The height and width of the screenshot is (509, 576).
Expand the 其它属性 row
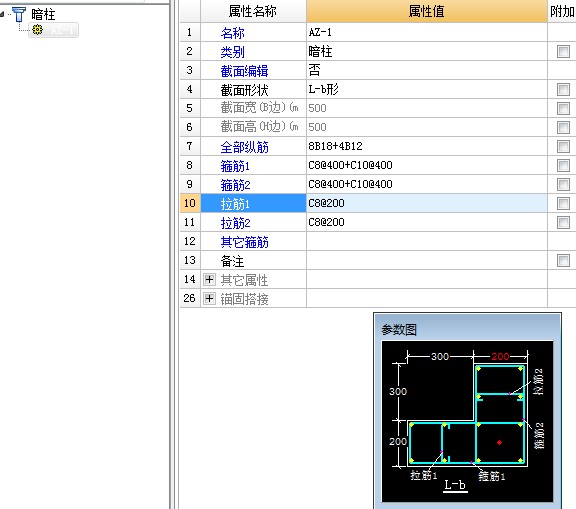209,279
